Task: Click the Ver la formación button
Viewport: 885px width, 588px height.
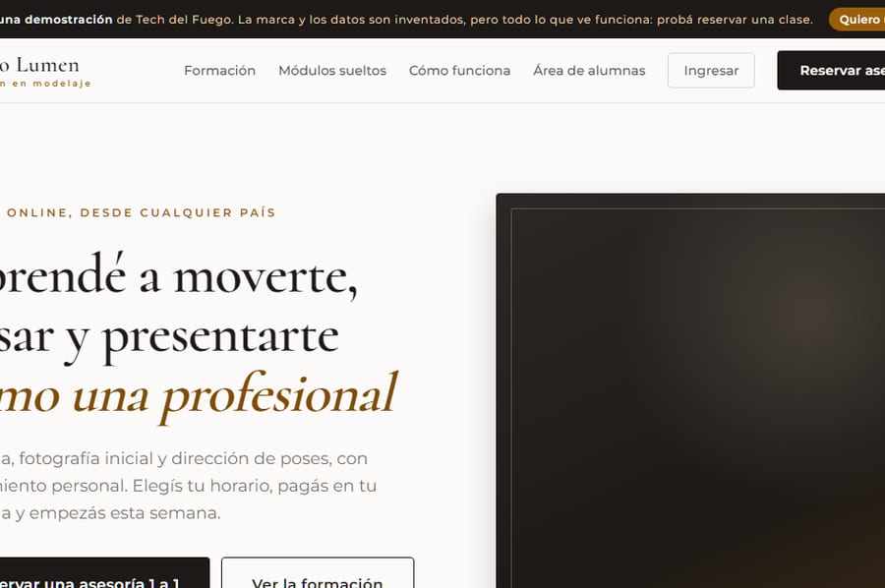Action: (318, 573)
